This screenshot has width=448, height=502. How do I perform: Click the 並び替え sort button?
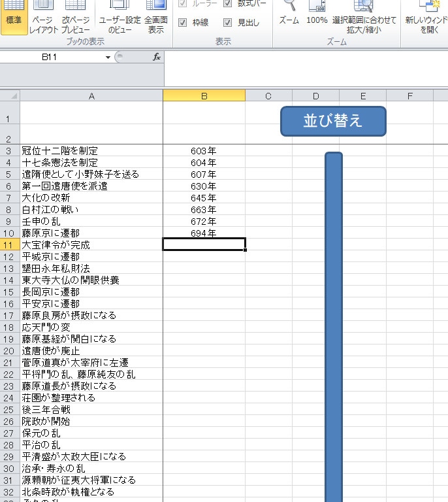click(333, 121)
